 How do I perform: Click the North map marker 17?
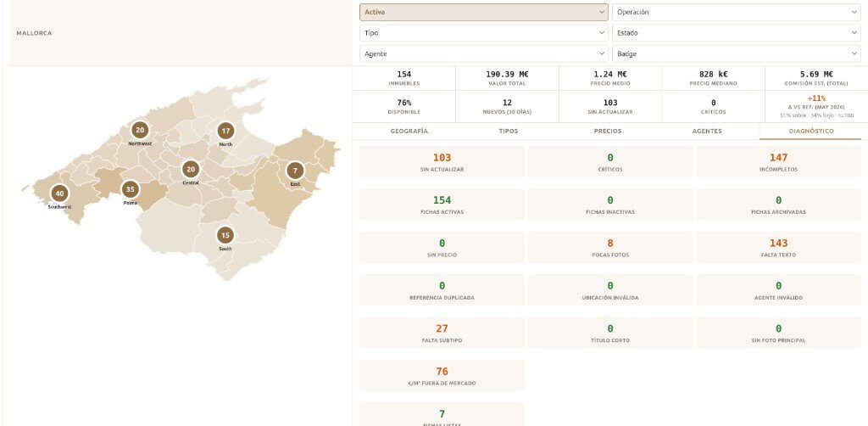(x=225, y=132)
